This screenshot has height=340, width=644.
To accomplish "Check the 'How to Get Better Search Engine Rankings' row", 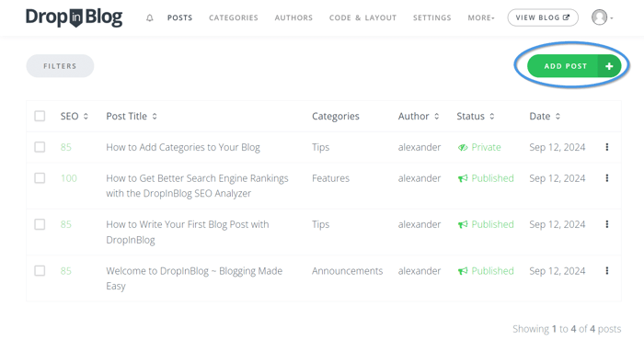I will pos(40,178).
